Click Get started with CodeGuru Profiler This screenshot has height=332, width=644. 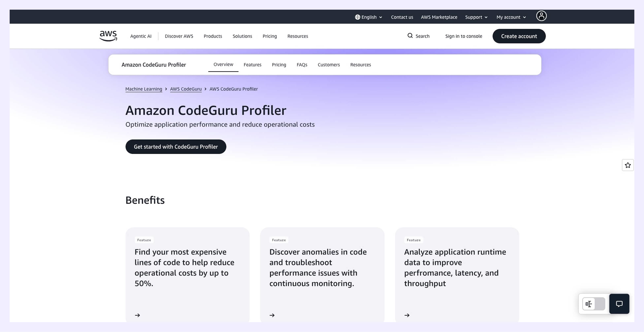176,147
